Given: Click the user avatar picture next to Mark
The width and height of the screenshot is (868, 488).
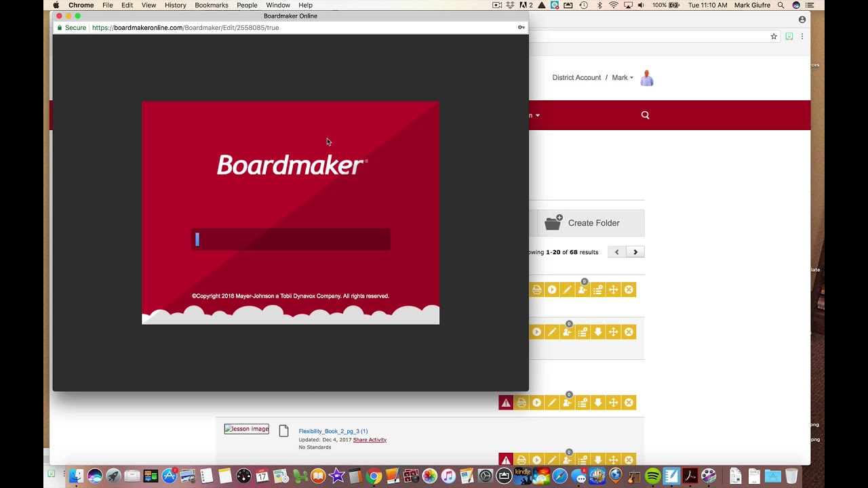Looking at the screenshot, I should [647, 78].
